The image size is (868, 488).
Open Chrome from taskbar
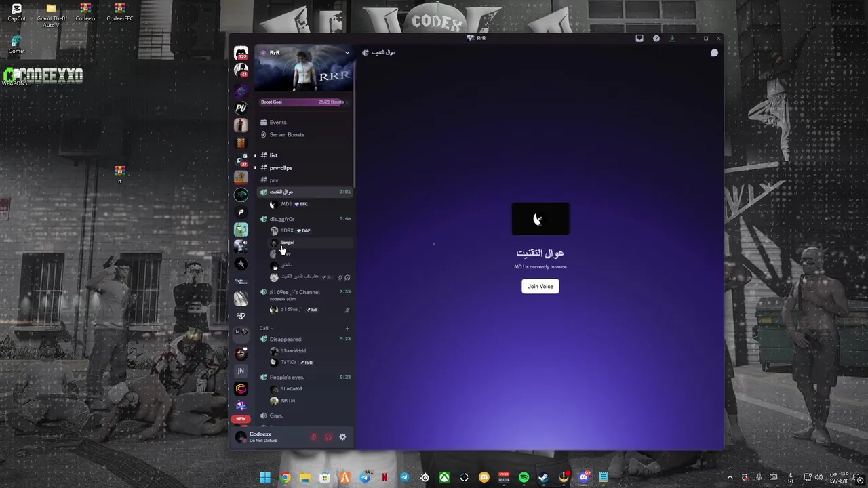pos(285,478)
